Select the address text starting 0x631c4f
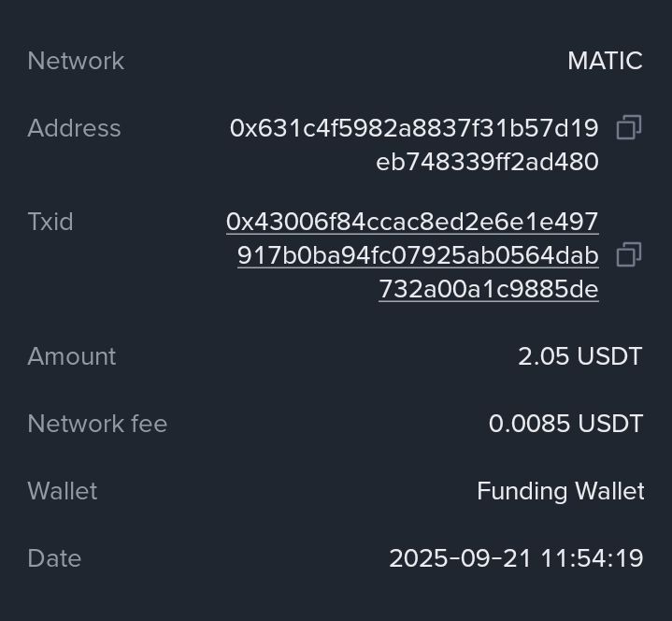This screenshot has width=672, height=621. [x=414, y=128]
